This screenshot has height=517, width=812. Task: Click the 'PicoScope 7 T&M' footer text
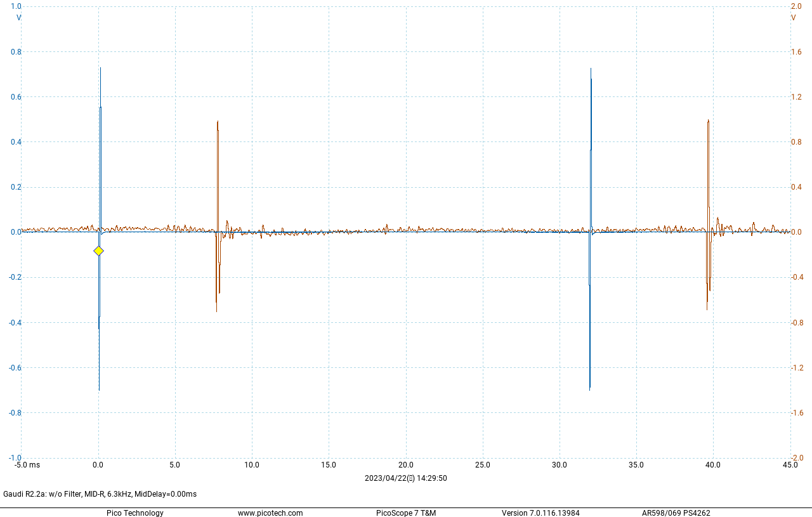click(x=406, y=513)
